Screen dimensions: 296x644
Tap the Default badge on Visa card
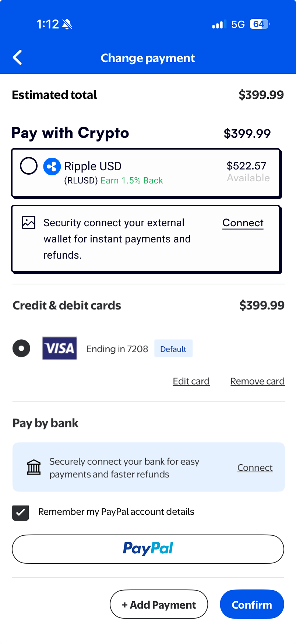173,349
